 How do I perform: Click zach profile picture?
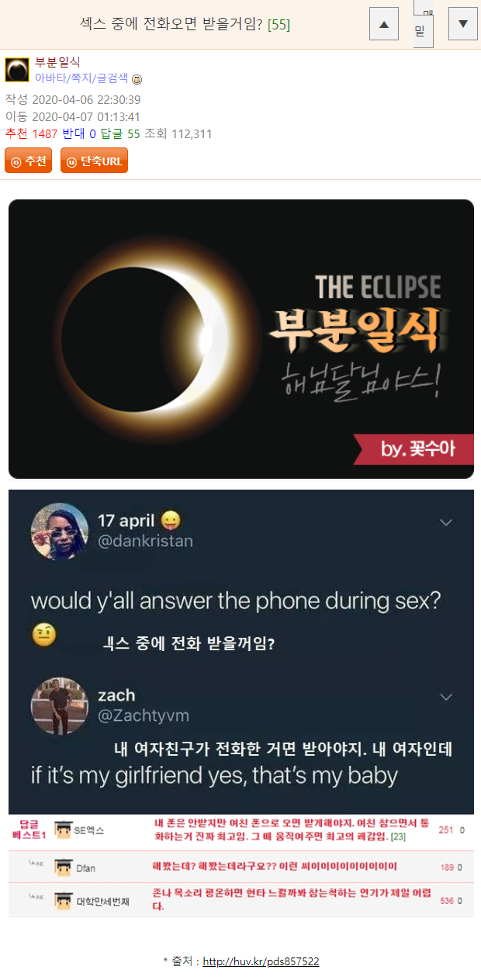[59, 706]
